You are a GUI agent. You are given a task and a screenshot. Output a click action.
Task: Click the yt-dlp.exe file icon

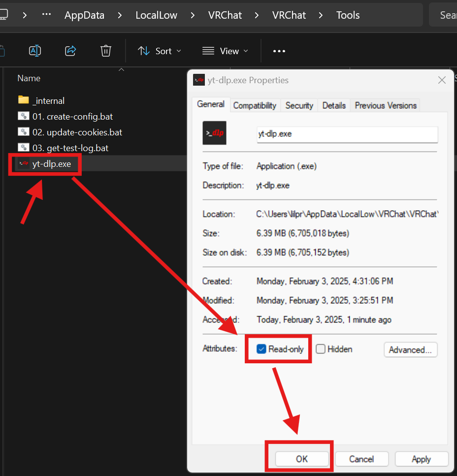pyautogui.click(x=24, y=163)
